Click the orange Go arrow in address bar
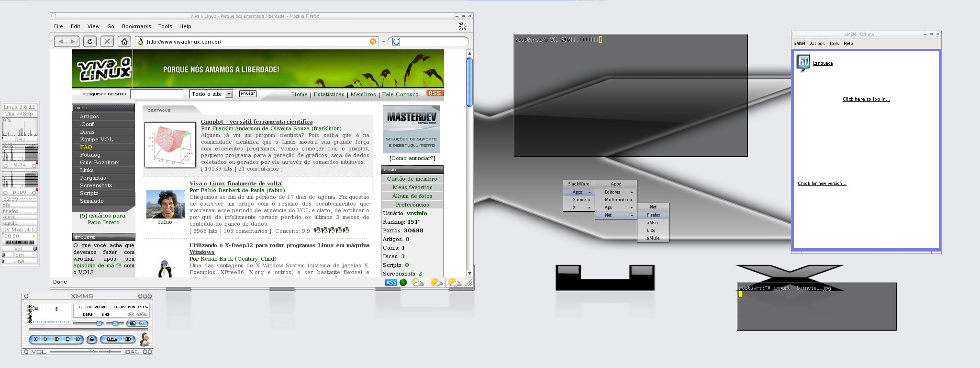The image size is (980, 368). (373, 42)
